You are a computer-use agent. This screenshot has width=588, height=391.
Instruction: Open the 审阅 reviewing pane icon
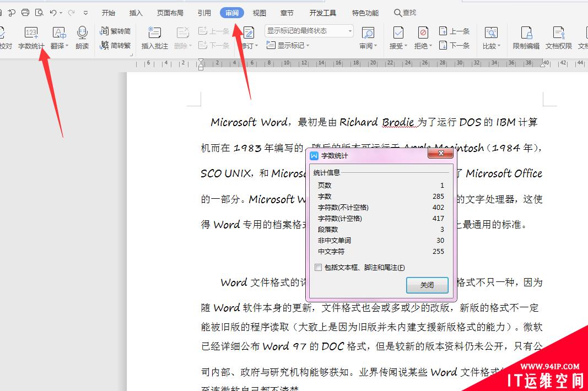(x=368, y=33)
